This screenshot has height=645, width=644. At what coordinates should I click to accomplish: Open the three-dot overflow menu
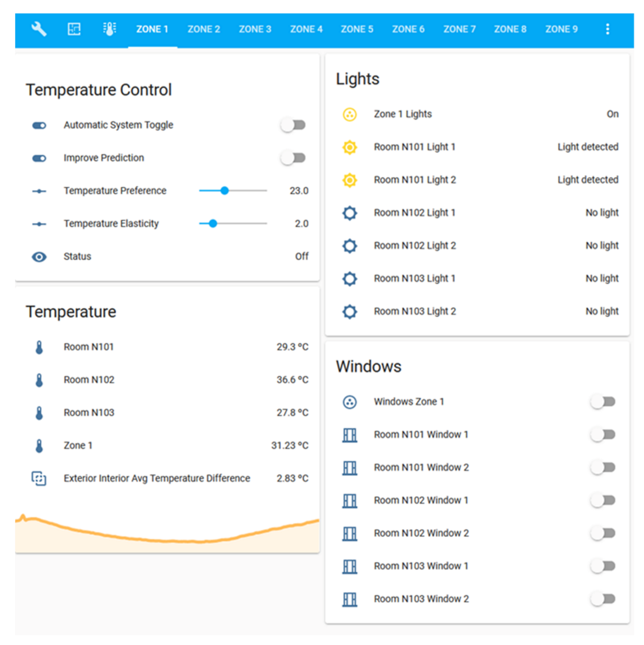[x=608, y=29]
